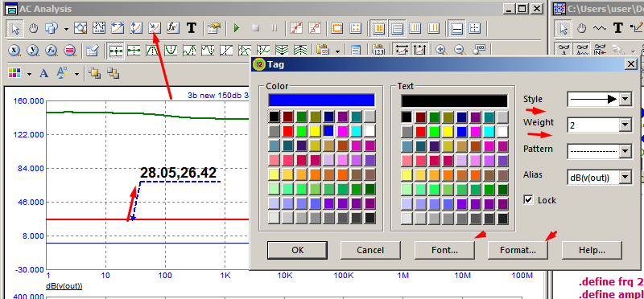Expand the clipboard copy dropdown arrow
The height and width of the screenshot is (299, 644).
[337, 51]
